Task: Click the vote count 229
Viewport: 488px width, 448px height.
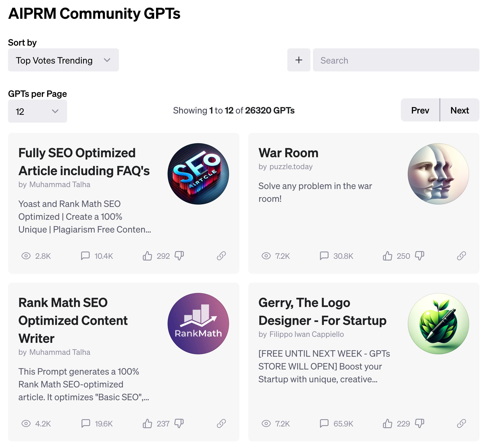Action: (403, 424)
